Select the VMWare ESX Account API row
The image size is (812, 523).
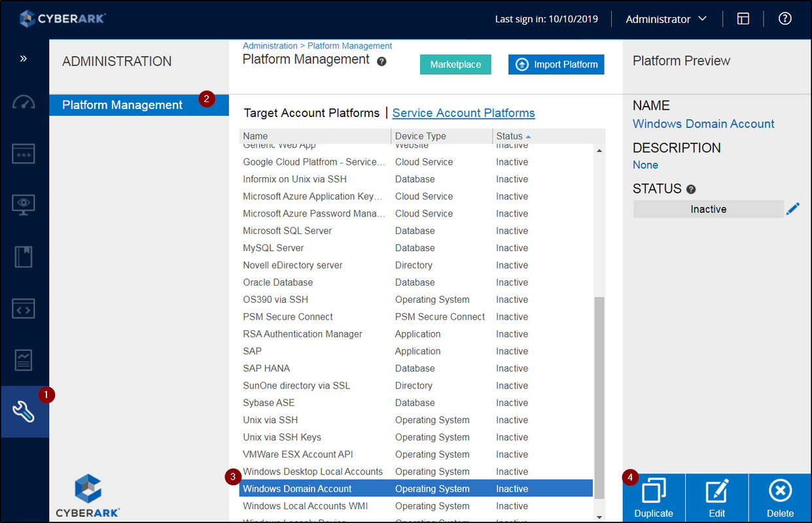[416, 454]
